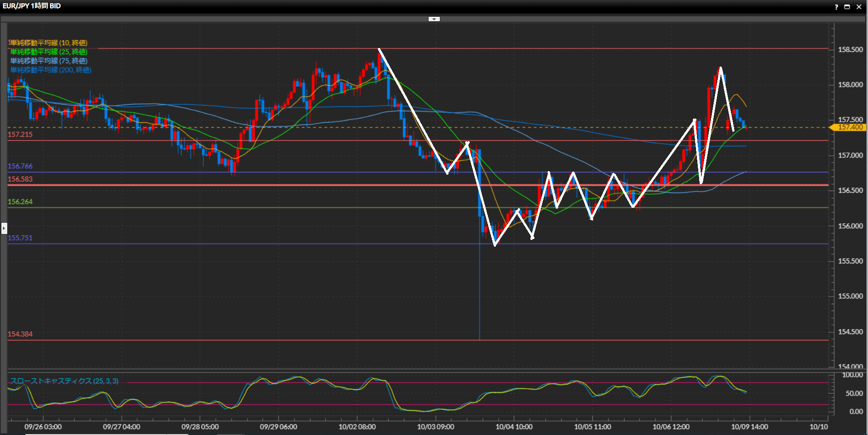The image size is (868, 435).
Task: Select the 156.766 horizontal line label
Action: [20, 166]
